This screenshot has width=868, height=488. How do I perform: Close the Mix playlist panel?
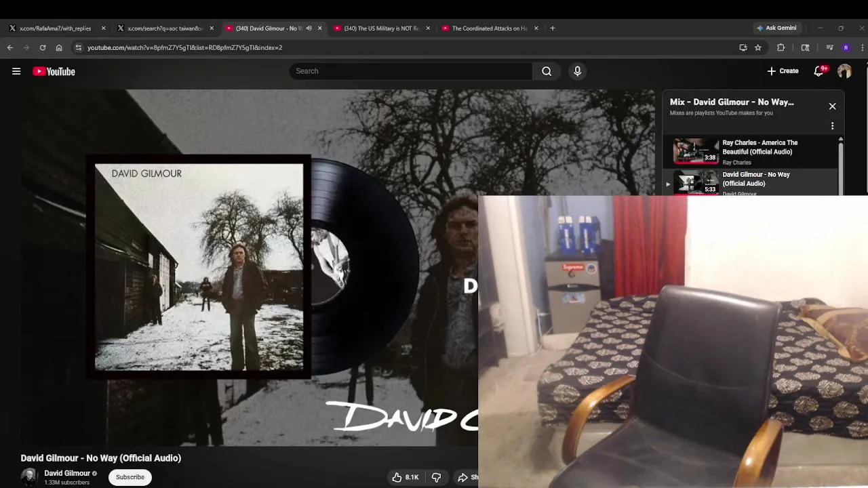pos(833,106)
